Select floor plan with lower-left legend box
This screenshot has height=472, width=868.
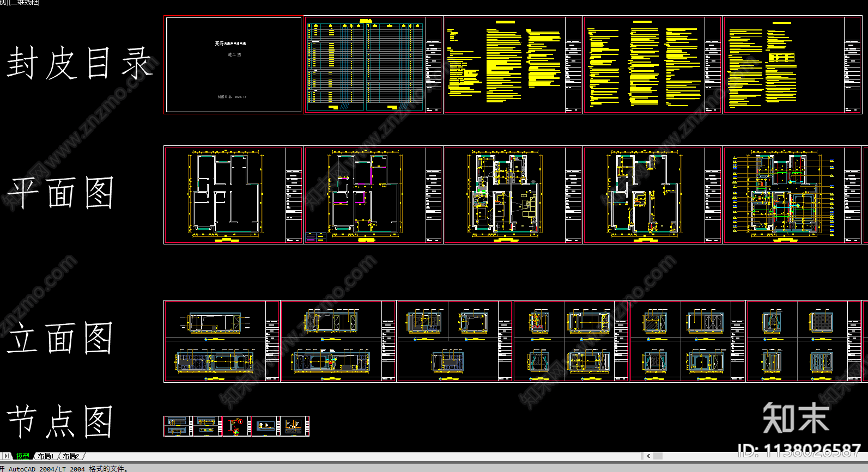(373, 195)
